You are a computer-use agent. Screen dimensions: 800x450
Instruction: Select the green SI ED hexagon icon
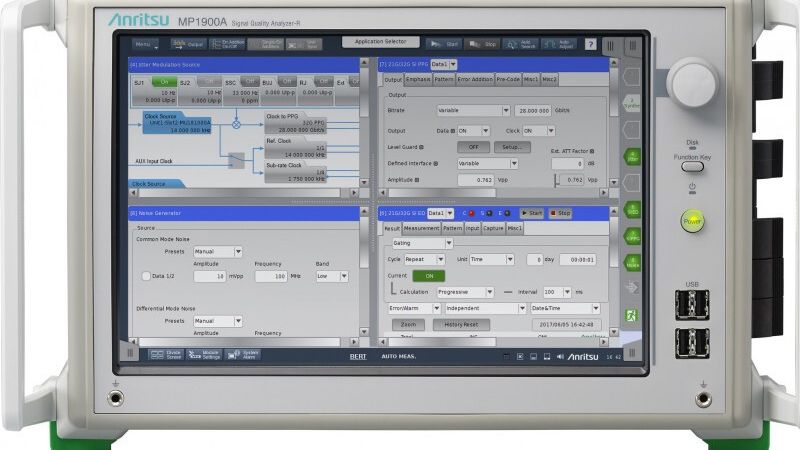[x=633, y=210]
